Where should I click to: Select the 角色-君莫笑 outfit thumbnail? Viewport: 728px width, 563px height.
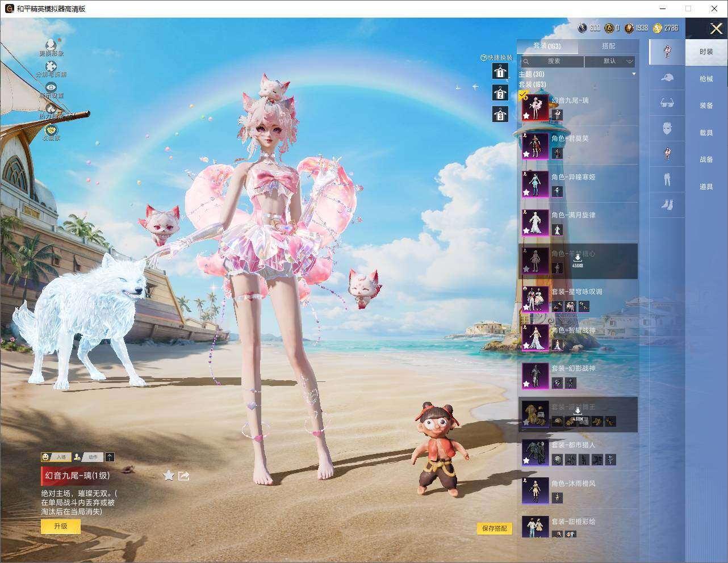[535, 146]
